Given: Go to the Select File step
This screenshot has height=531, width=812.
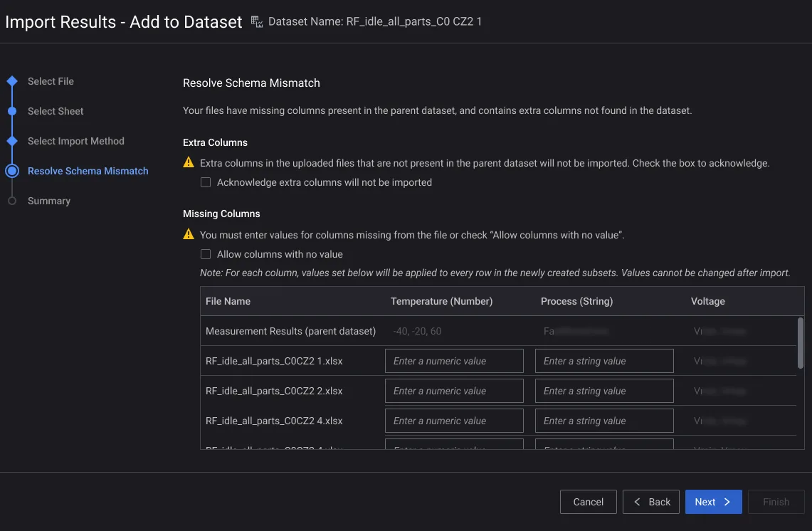Looking at the screenshot, I should pos(51,81).
